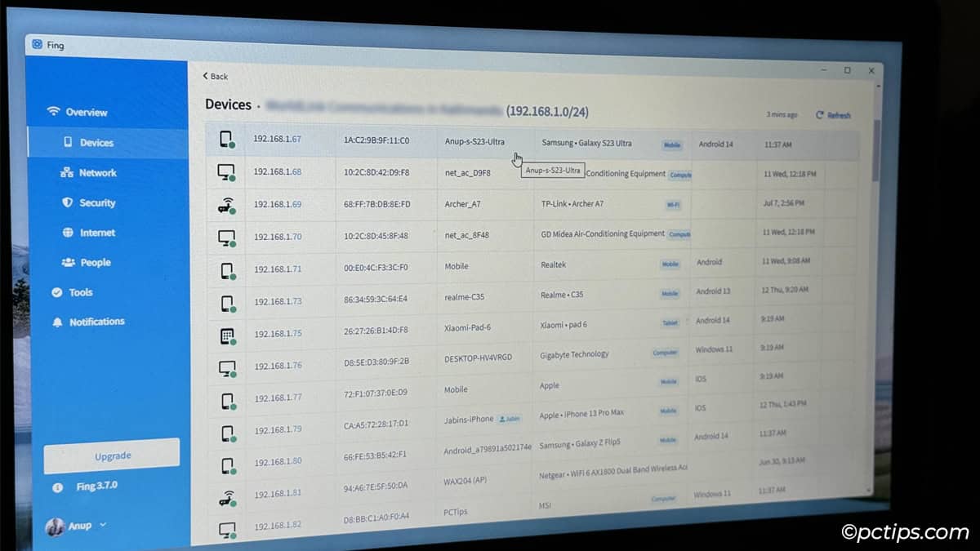The image size is (980, 551).
Task: Click the router icon for Archer_A7
Action: point(228,205)
